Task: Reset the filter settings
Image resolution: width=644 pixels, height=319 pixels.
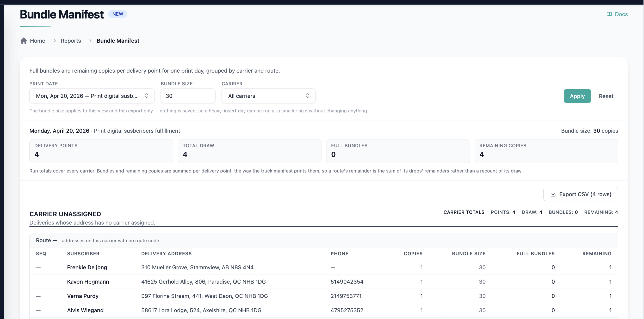Action: tap(606, 96)
